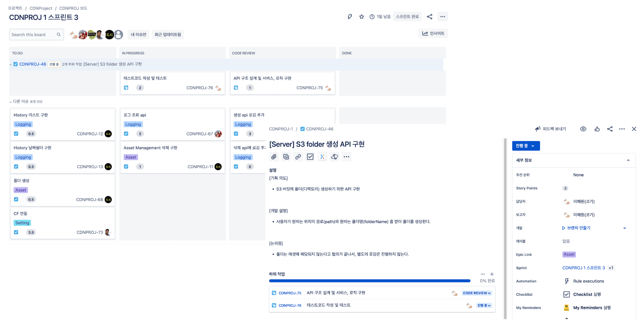Collapse the 다른 이슈 swimlane

[11, 102]
